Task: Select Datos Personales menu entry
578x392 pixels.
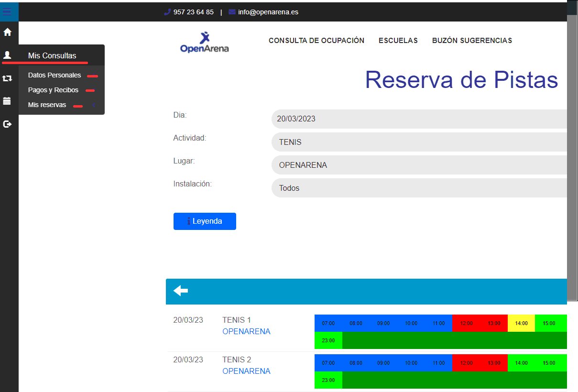Action: tap(55, 75)
